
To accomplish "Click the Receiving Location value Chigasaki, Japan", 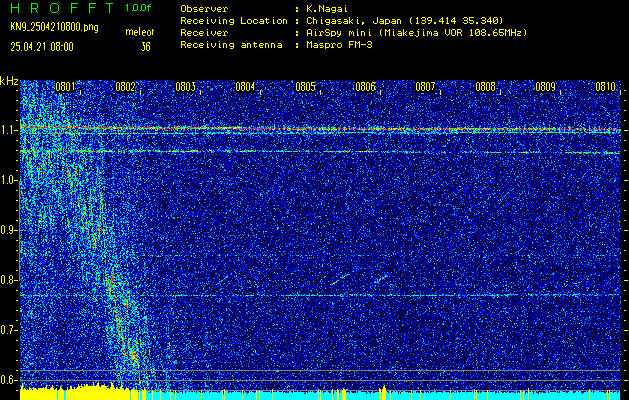I will point(354,21).
